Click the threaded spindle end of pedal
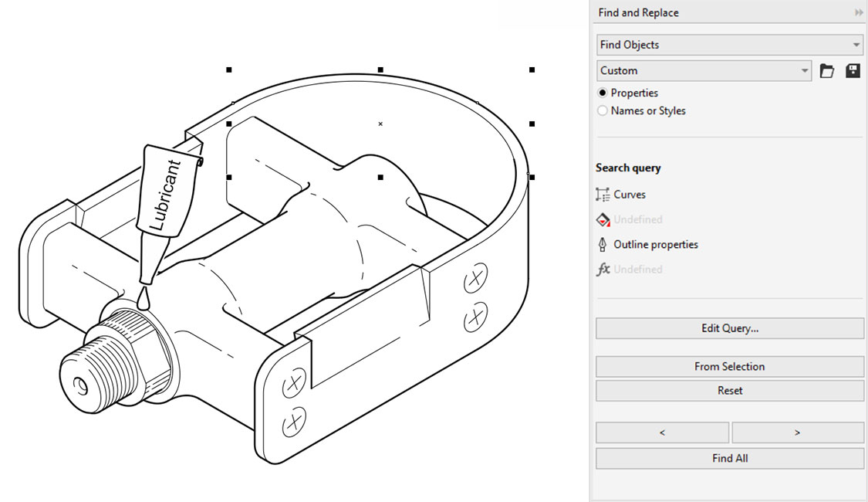The width and height of the screenshot is (868, 502). pos(97,375)
